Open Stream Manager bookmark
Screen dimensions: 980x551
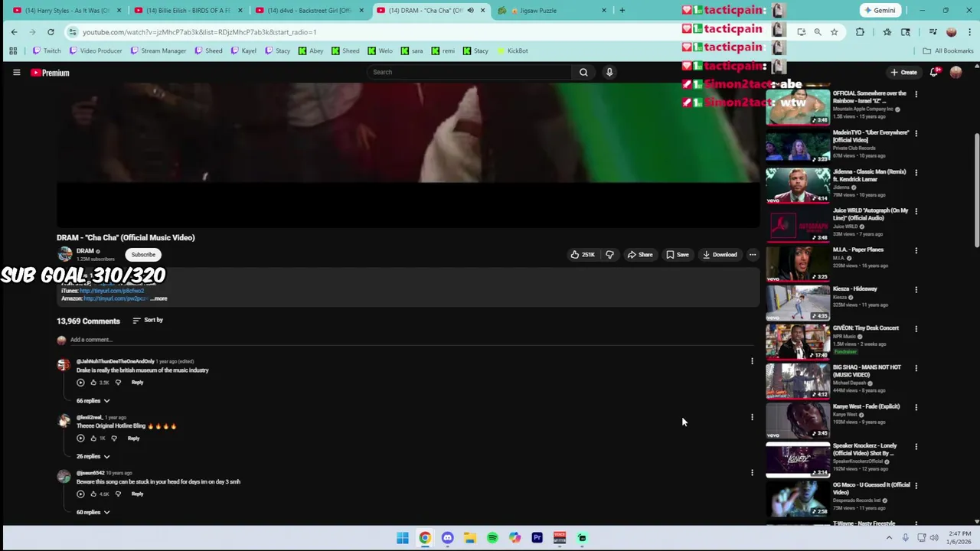(x=158, y=51)
